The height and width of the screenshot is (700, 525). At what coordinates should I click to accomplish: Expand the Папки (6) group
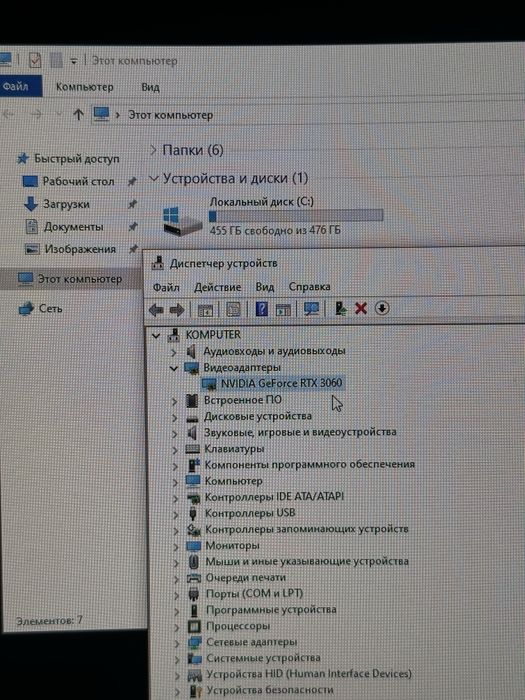click(x=153, y=150)
